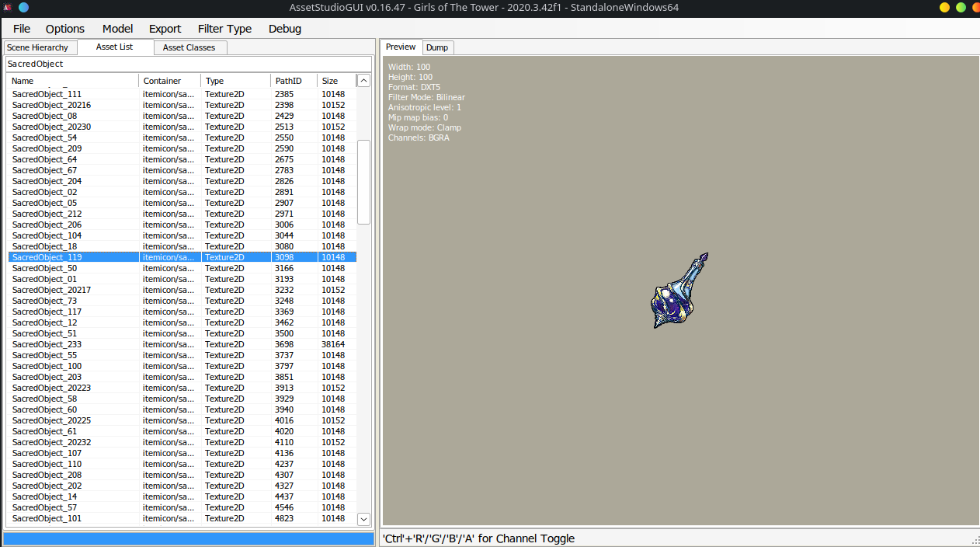This screenshot has height=547, width=980.
Task: Open the Debug menu
Action: (284, 29)
